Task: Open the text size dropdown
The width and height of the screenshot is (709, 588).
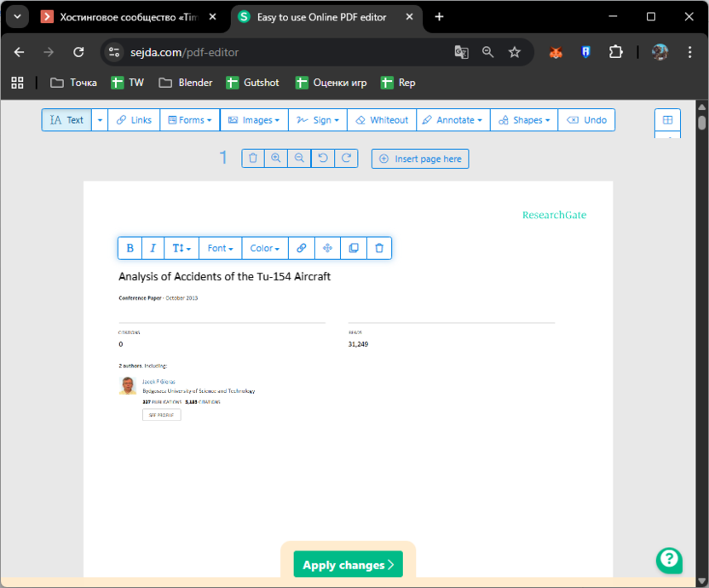Action: [x=182, y=248]
